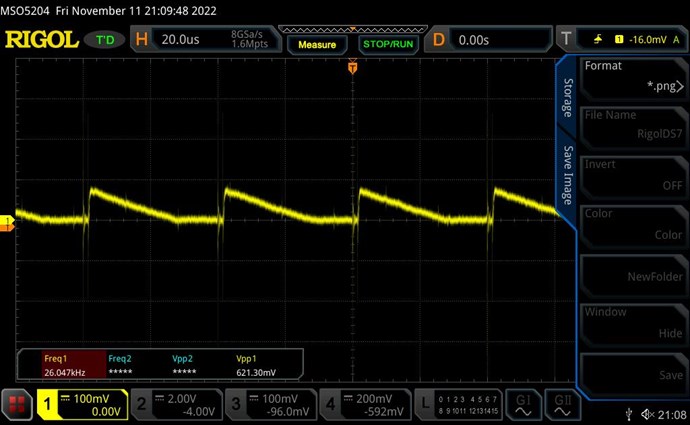This screenshot has width=690, height=425.
Task: Click the 8GSa/s sample rate readout
Action: point(246,34)
